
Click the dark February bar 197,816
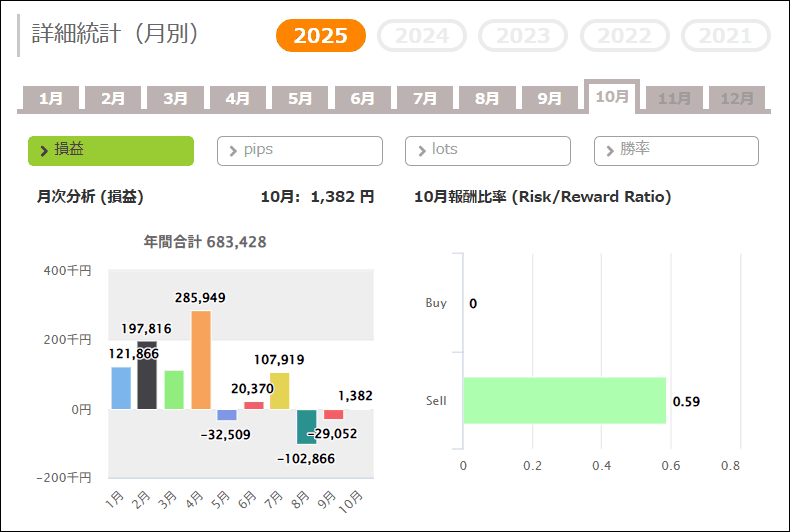tap(147, 376)
